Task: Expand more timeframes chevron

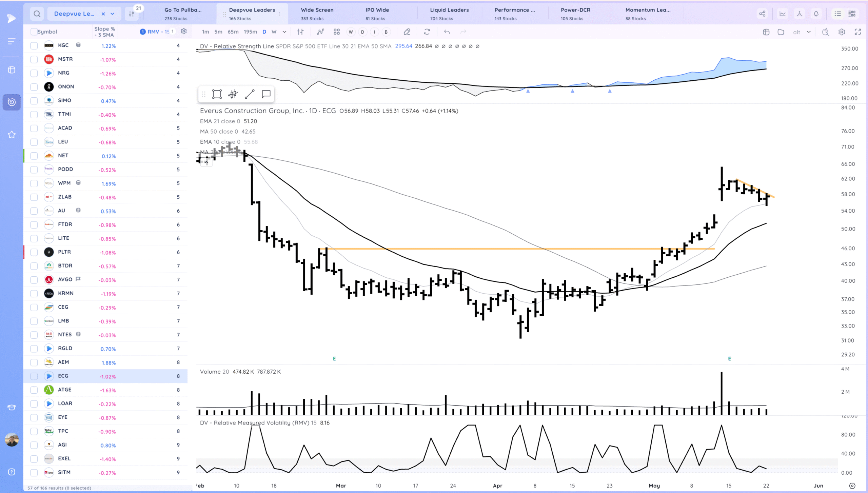Action: point(284,32)
